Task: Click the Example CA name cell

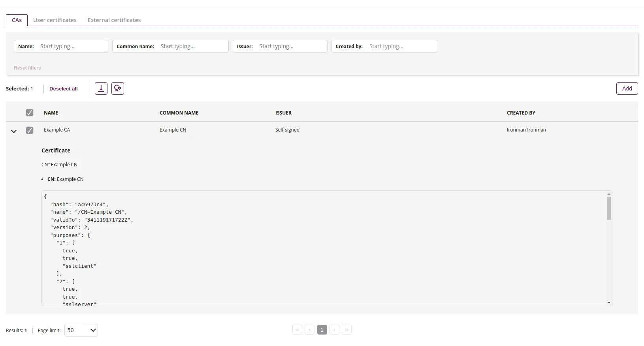Action: pos(57,130)
